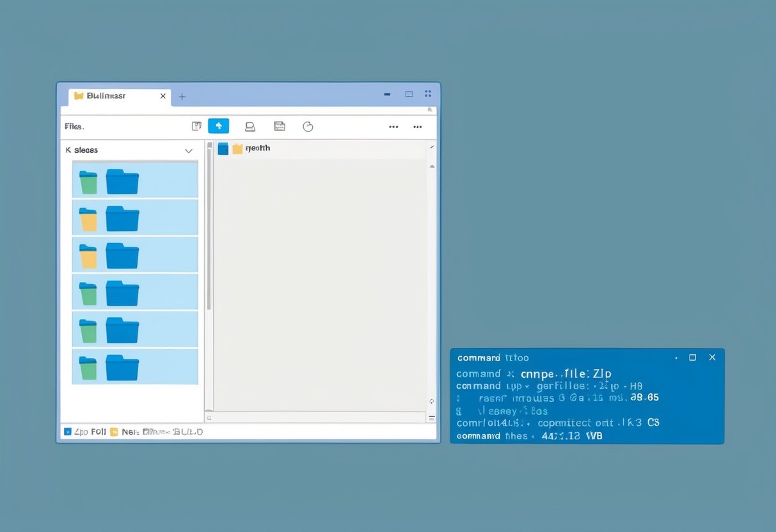Viewport: 776px width, 532px height.
Task: Switch to the Bulimasr tab
Action: tap(107, 95)
